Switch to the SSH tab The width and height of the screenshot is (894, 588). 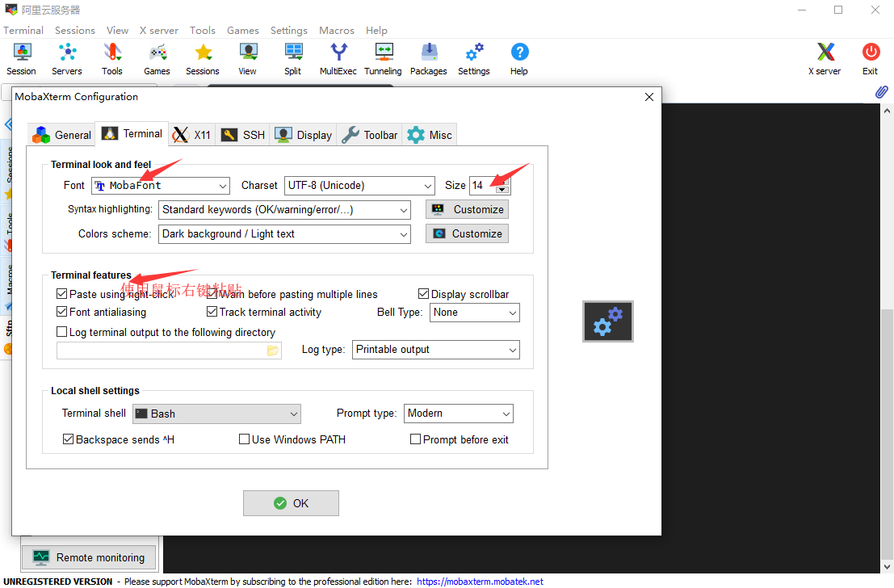[x=243, y=135]
